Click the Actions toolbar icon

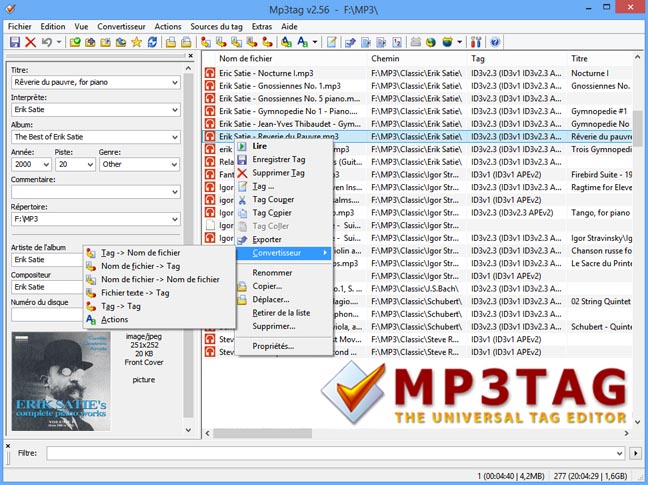click(x=286, y=42)
